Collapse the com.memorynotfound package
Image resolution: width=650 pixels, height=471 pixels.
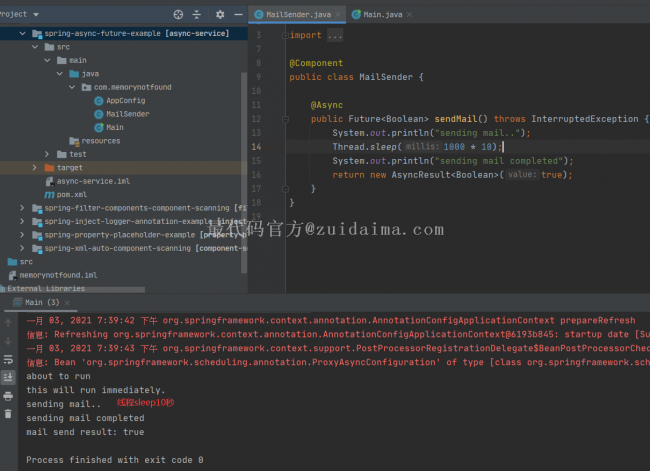(x=71, y=87)
